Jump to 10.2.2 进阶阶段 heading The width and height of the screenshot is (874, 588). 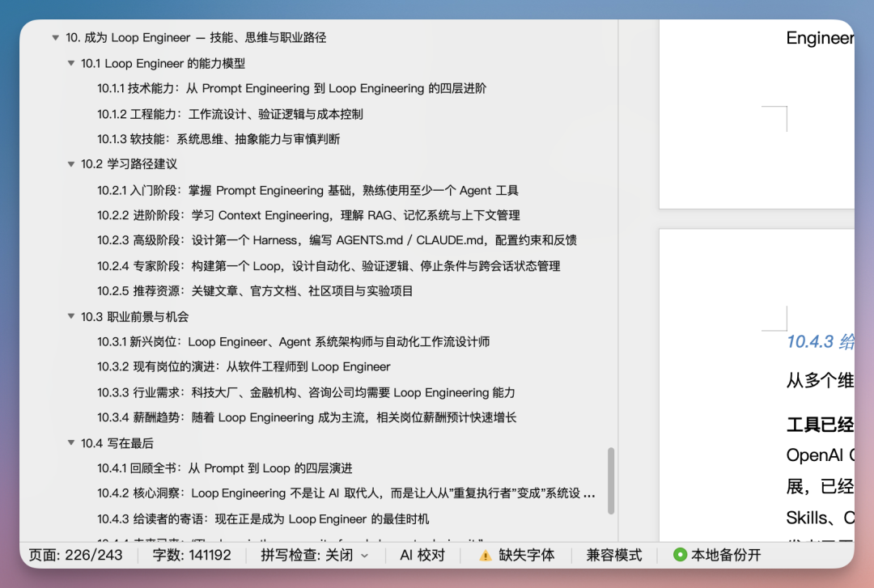(308, 216)
